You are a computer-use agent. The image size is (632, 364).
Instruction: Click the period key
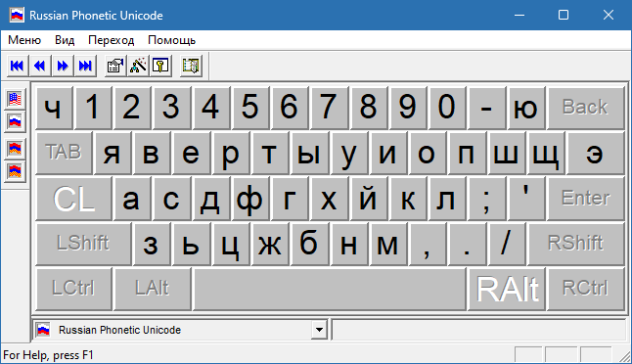(x=467, y=244)
